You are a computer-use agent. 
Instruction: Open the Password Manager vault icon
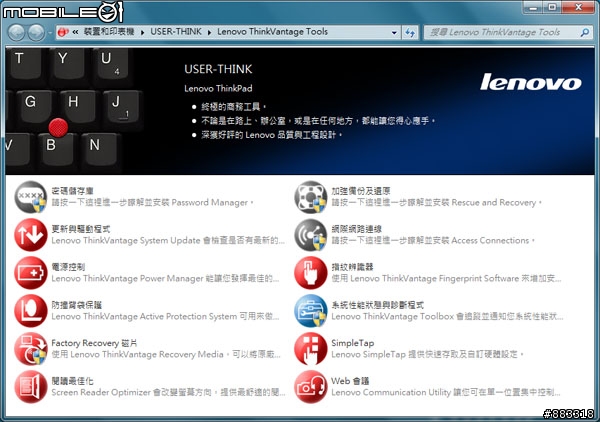[31, 197]
